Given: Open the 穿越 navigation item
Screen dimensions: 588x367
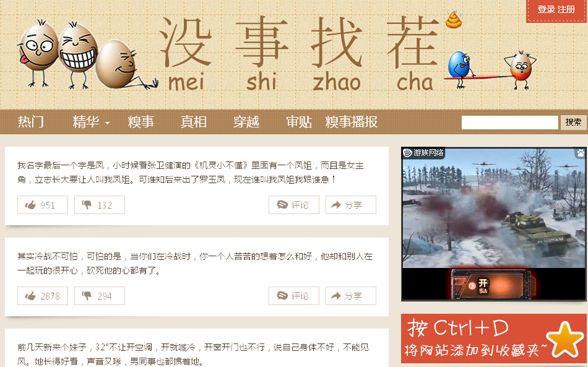Looking at the screenshot, I should pos(246,122).
